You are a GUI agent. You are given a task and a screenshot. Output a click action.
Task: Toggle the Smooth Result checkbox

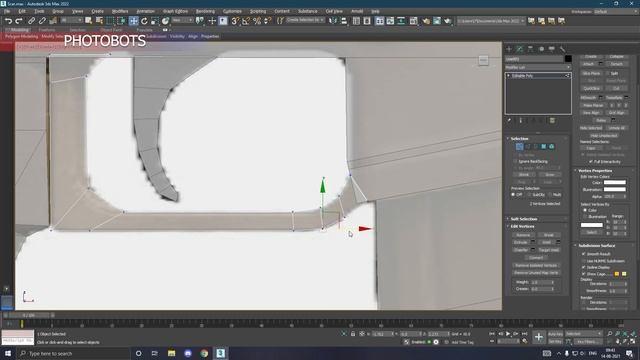point(584,254)
